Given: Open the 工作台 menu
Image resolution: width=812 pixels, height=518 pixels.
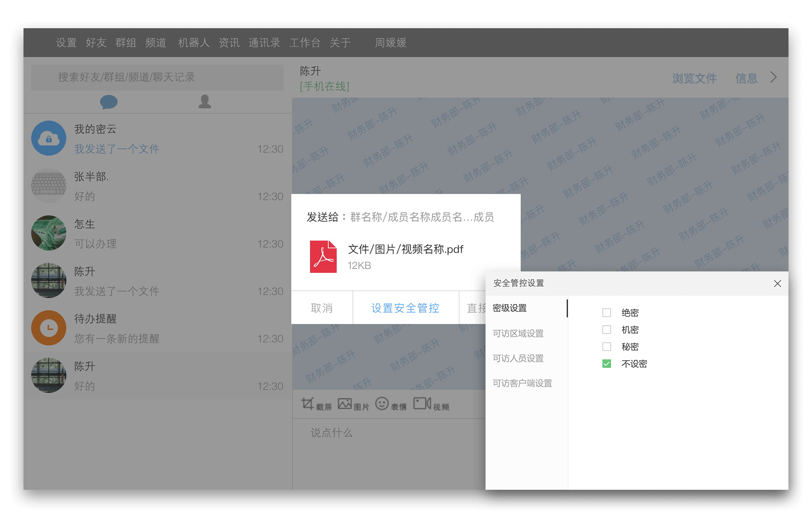Looking at the screenshot, I should tap(305, 42).
